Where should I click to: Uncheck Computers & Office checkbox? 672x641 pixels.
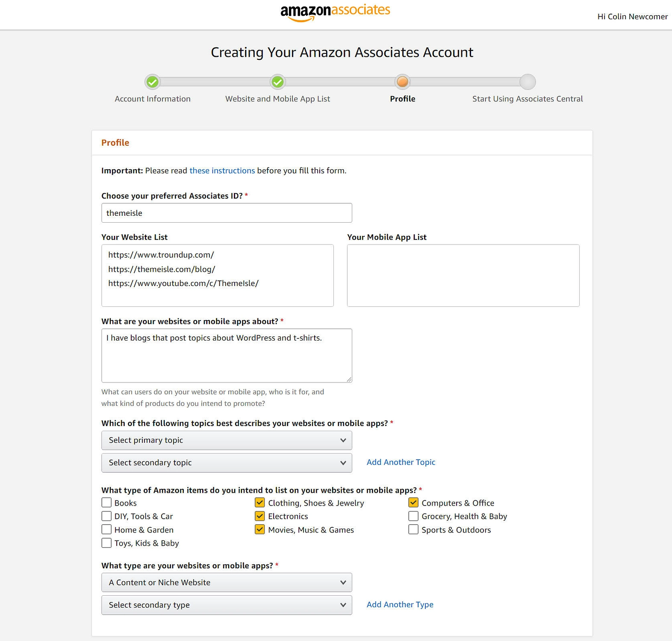point(413,503)
